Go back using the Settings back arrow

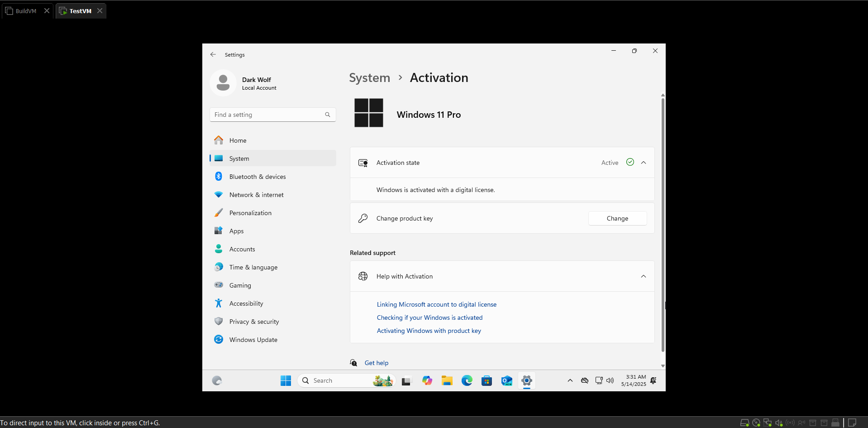tap(213, 54)
